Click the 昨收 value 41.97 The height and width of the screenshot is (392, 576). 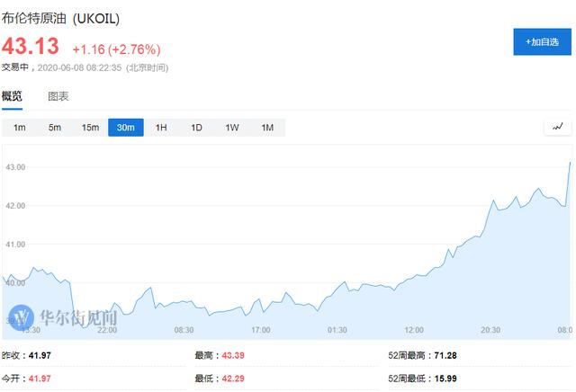(40, 355)
